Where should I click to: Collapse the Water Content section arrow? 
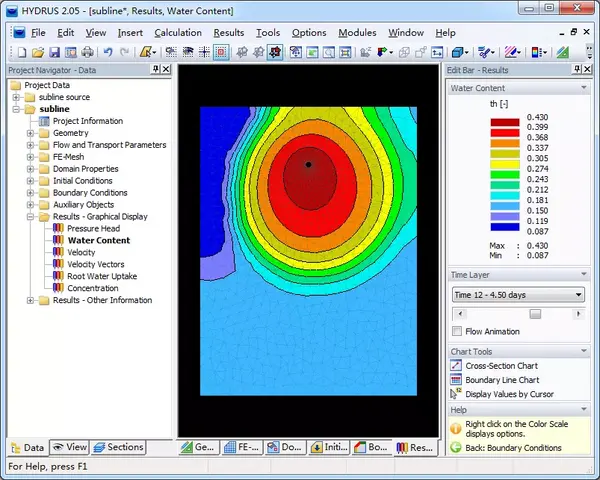point(584,88)
